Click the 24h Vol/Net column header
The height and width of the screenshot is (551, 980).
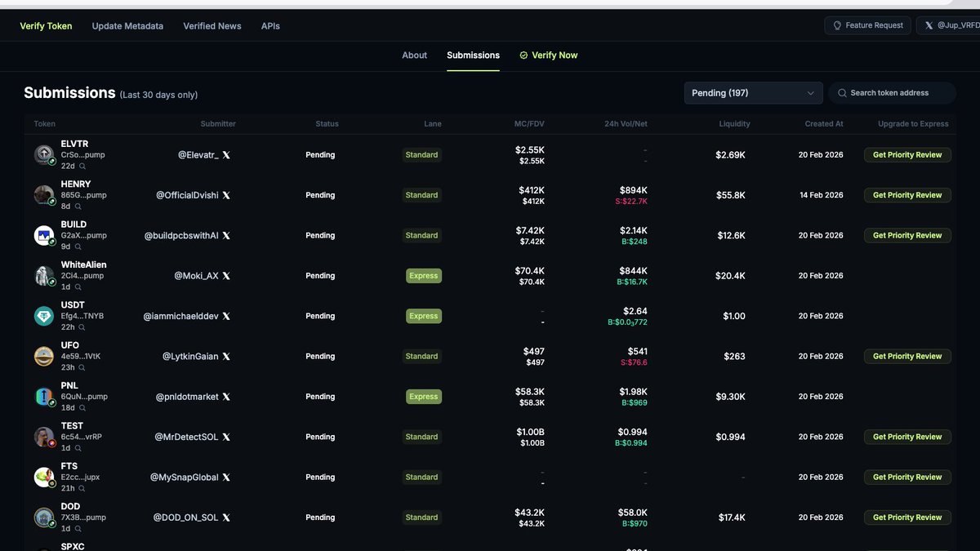coord(626,124)
